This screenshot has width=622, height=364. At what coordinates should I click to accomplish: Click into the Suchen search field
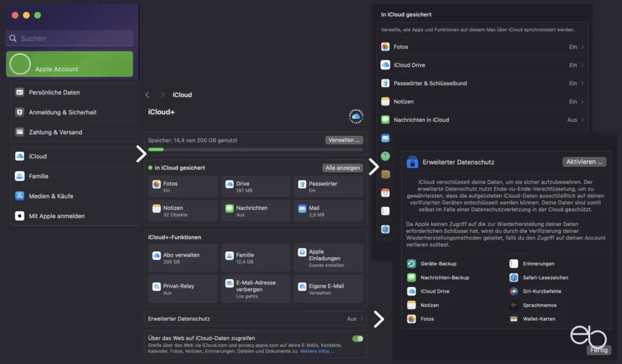click(x=69, y=38)
